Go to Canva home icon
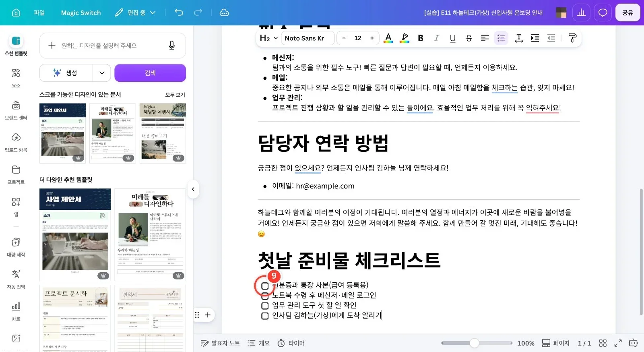 (x=16, y=12)
